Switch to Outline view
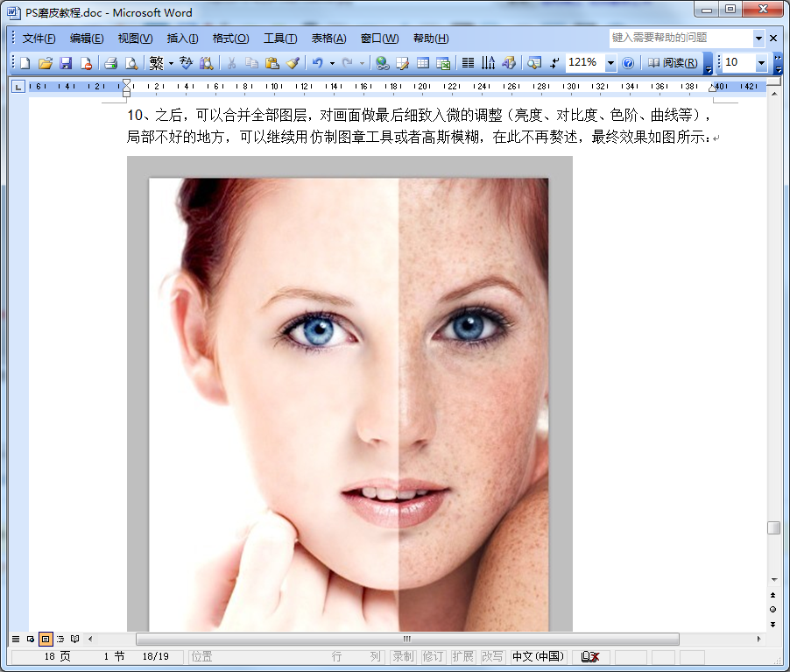This screenshot has height=672, width=790. [x=60, y=640]
